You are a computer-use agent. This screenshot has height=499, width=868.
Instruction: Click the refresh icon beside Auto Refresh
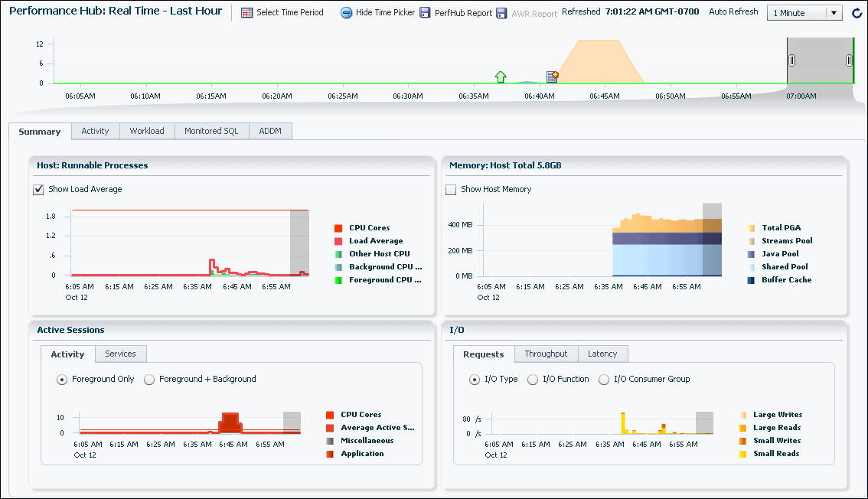[857, 13]
